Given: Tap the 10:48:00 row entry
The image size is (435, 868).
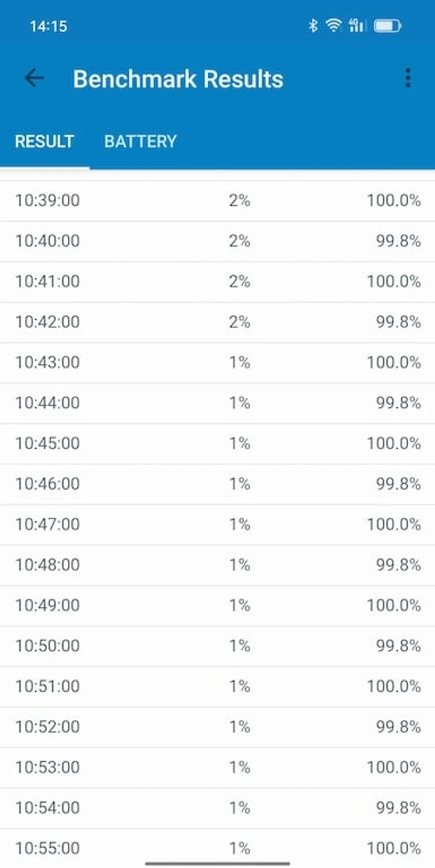Looking at the screenshot, I should point(217,565).
